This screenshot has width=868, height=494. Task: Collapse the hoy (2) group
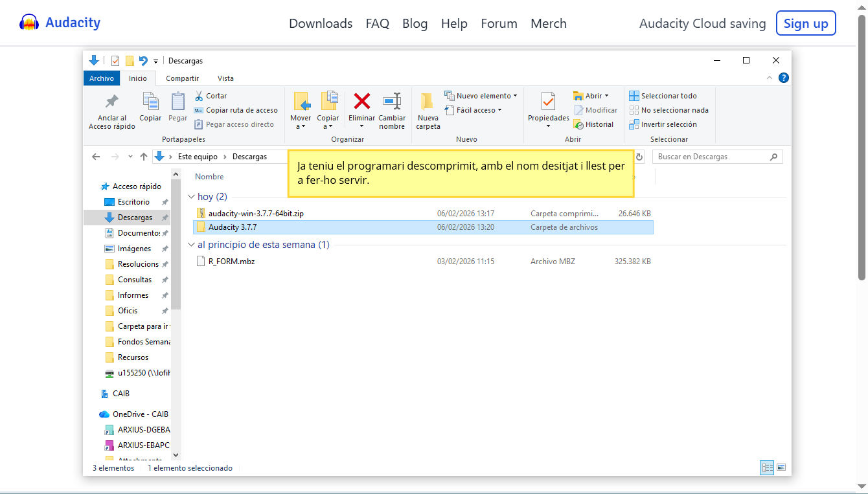click(x=191, y=197)
